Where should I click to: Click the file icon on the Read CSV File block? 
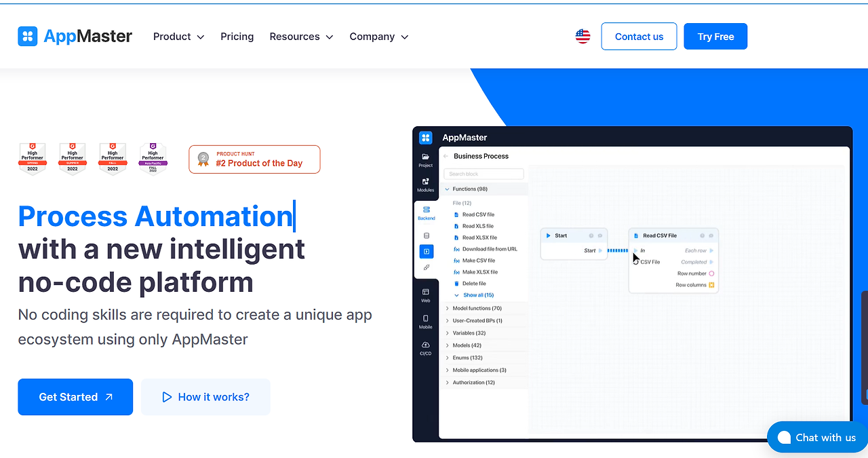[636, 235]
